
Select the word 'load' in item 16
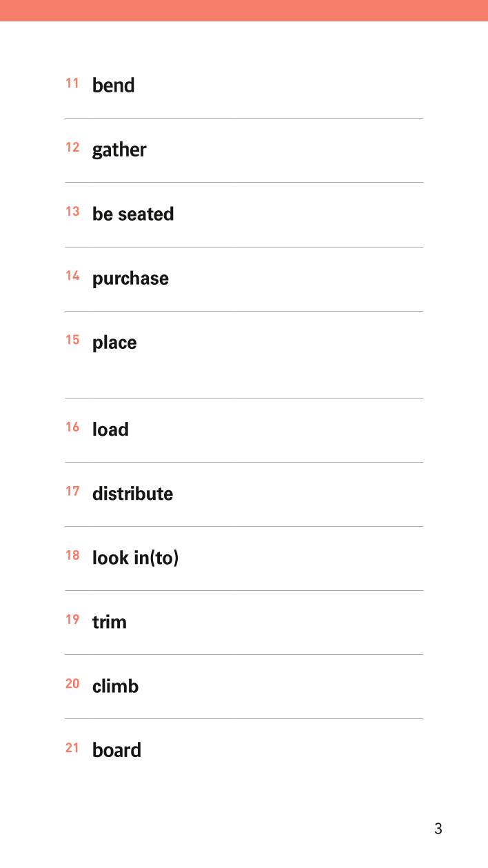click(x=110, y=430)
